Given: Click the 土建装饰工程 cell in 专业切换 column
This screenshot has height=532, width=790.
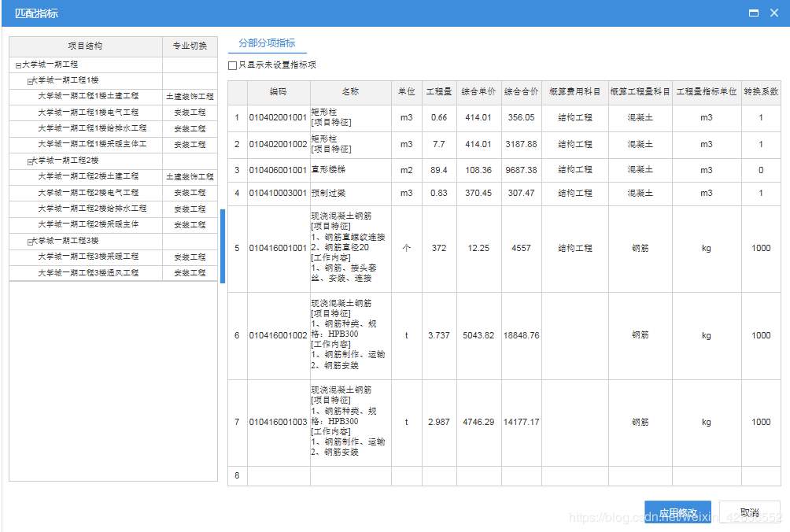Looking at the screenshot, I should click(190, 95).
